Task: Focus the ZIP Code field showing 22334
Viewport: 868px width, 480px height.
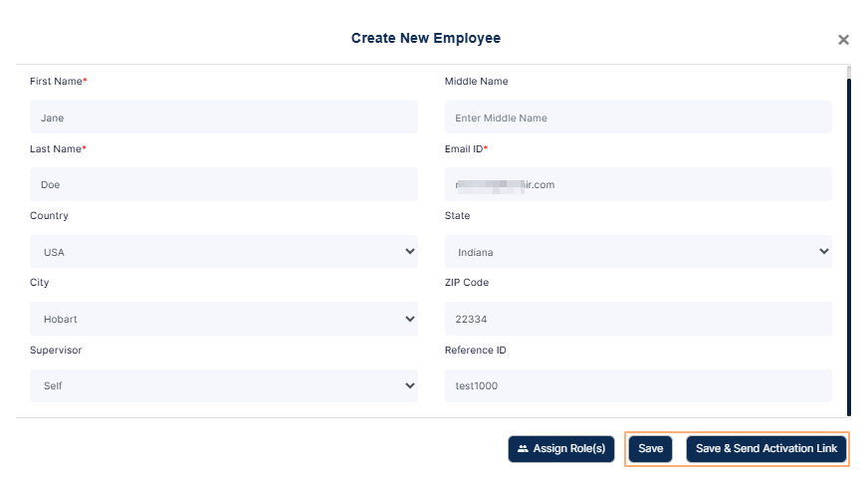Action: click(637, 319)
